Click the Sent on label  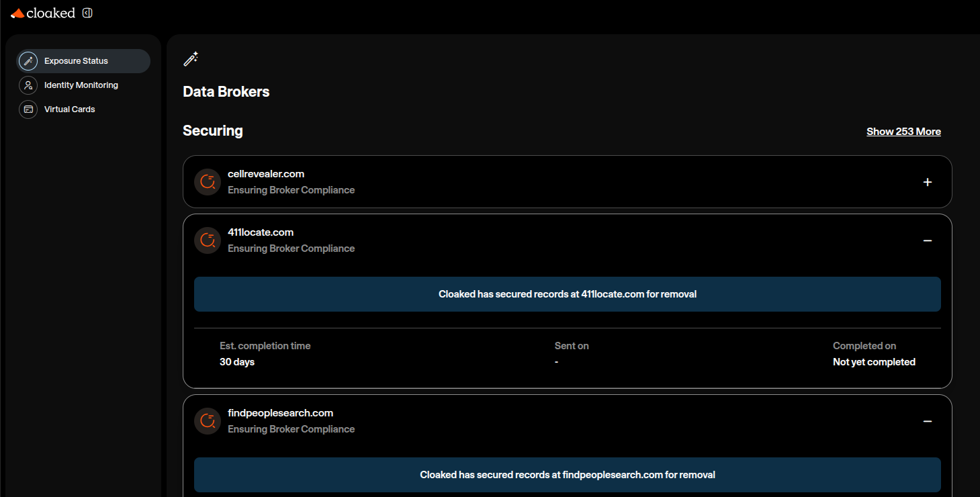[572, 346]
